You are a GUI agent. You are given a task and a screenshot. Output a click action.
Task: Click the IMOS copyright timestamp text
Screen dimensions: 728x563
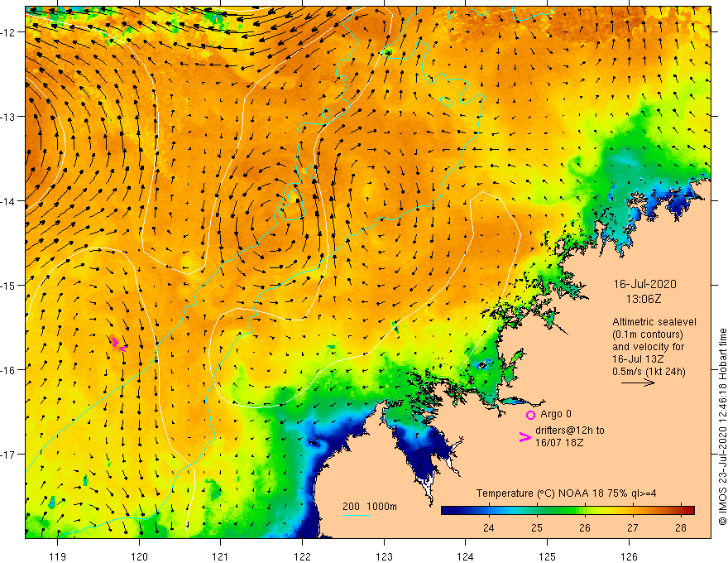click(722, 425)
